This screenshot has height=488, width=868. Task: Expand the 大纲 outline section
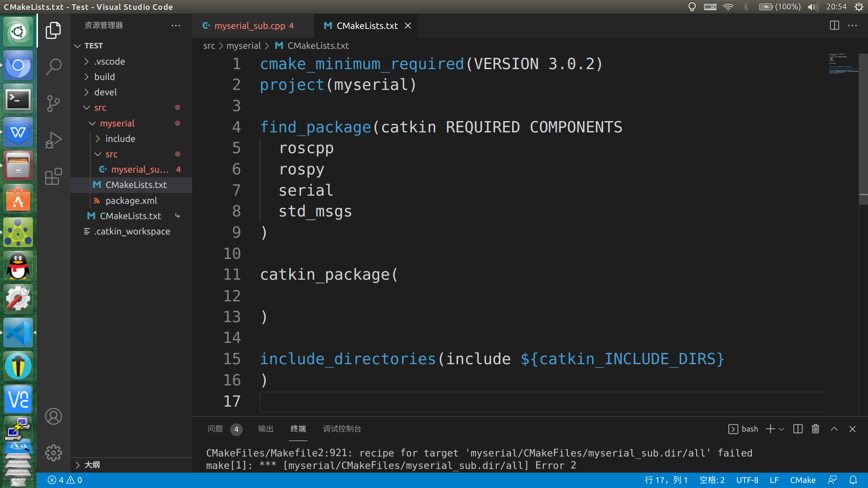[x=92, y=465]
